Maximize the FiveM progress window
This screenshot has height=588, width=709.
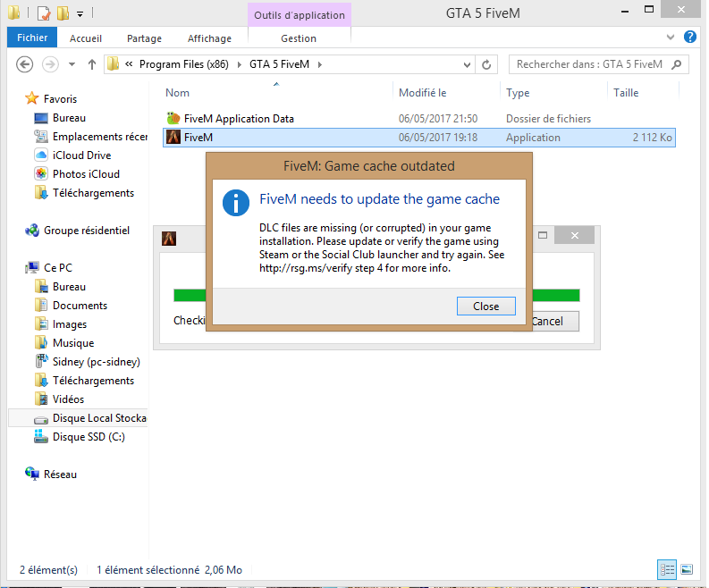coord(543,235)
